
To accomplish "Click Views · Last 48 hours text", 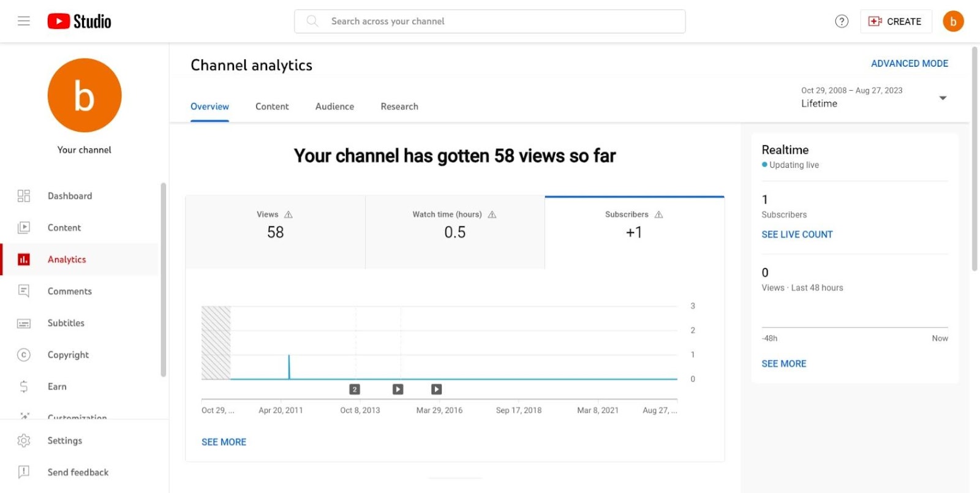I will tap(802, 288).
